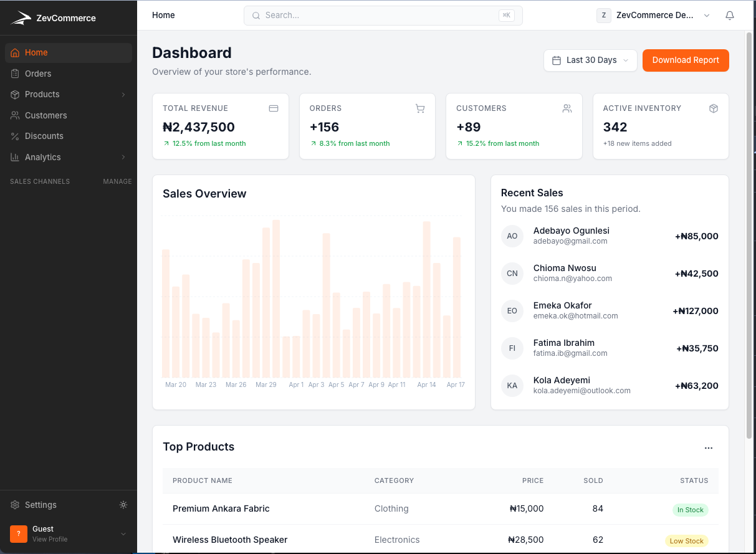The width and height of the screenshot is (756, 554).
Task: Click the Orders clipboard icon in sidebar
Action: (x=15, y=74)
